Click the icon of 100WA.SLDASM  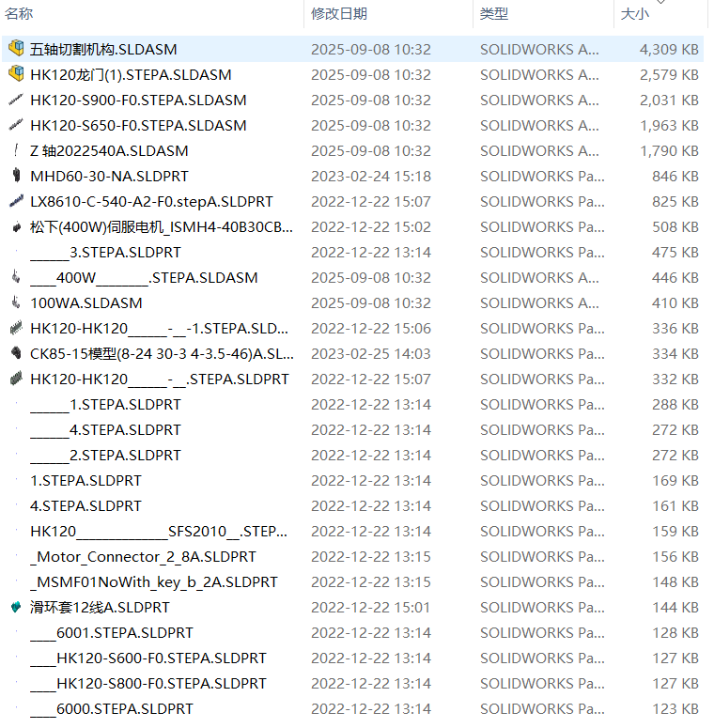click(16, 302)
